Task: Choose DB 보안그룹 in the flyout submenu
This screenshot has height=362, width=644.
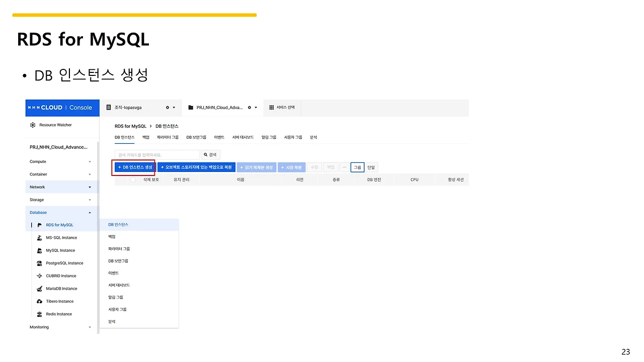Action: pyautogui.click(x=139, y=261)
